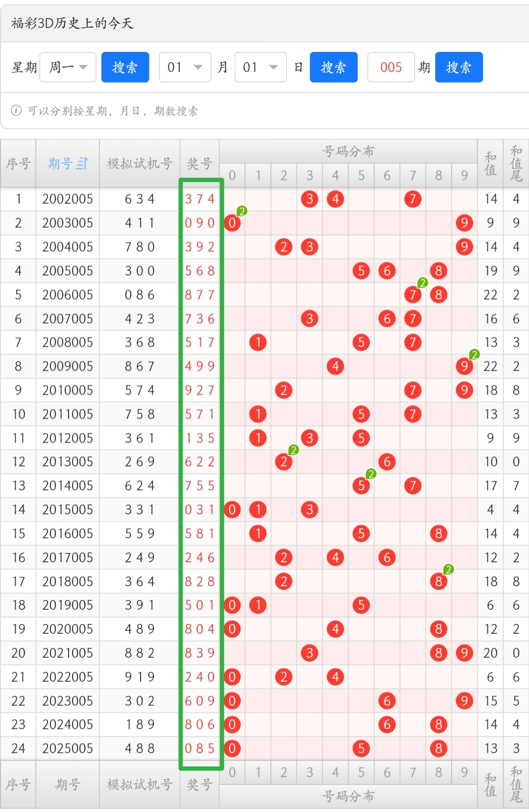Click green badge 2 in row 2003005
Screen dimensions: 529x812
pyautogui.click(x=242, y=211)
